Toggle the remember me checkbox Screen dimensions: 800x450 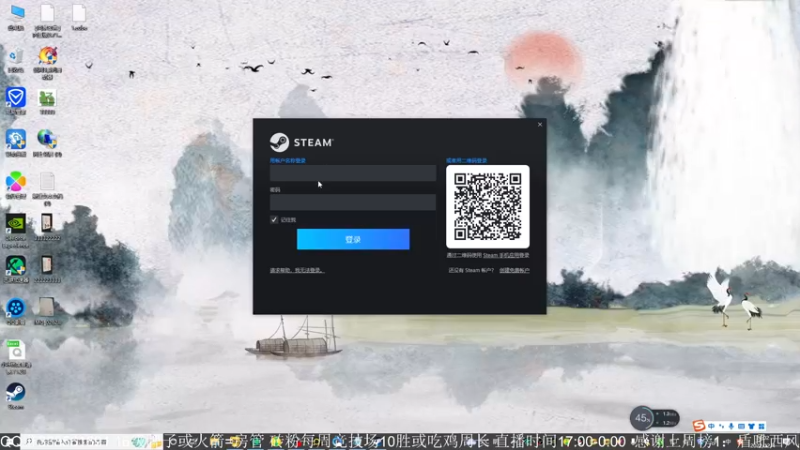274,219
